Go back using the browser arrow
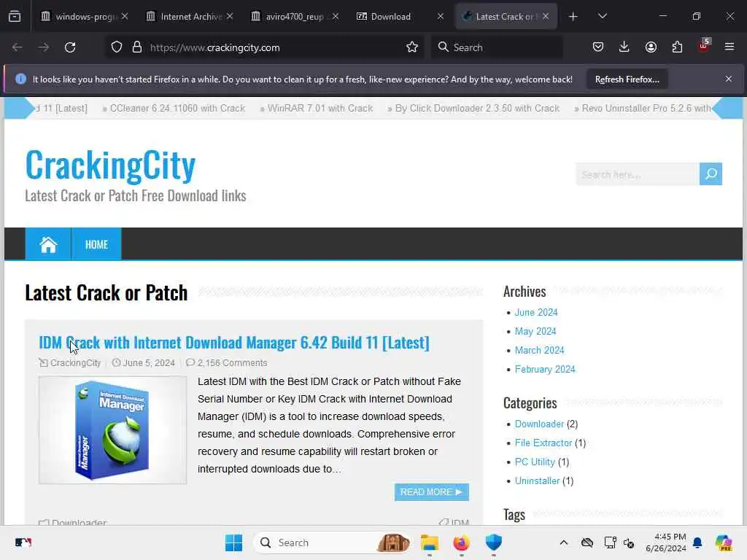The height and width of the screenshot is (560, 747). click(x=18, y=47)
